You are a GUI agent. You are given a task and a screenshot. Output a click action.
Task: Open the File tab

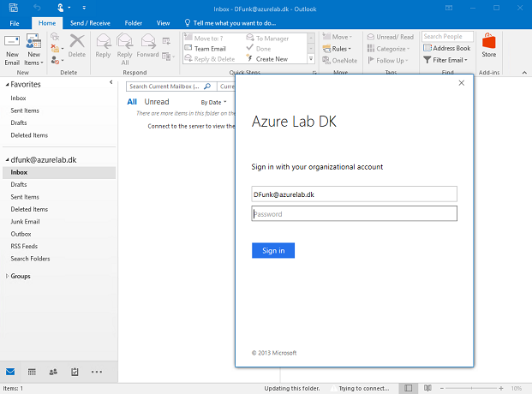(15, 23)
